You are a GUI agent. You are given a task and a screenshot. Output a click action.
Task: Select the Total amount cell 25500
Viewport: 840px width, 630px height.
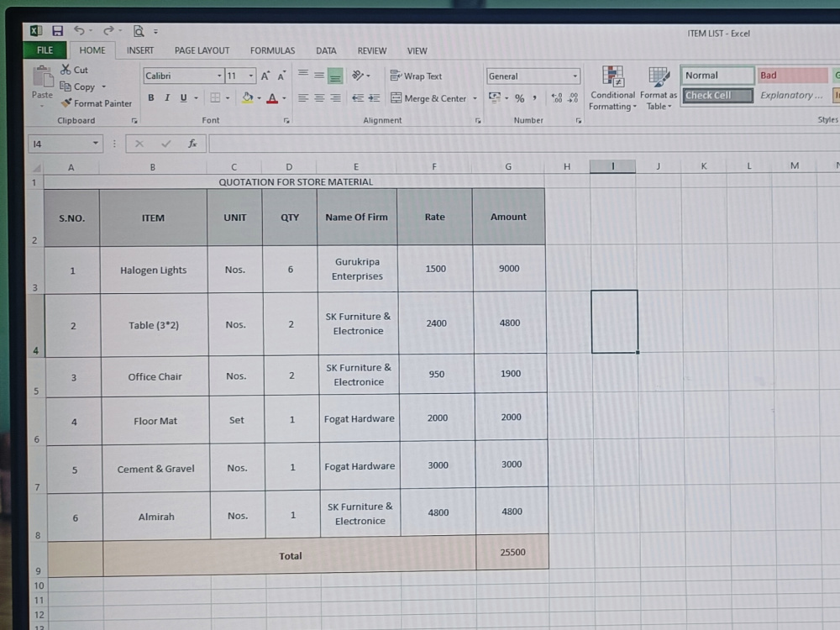coord(512,552)
